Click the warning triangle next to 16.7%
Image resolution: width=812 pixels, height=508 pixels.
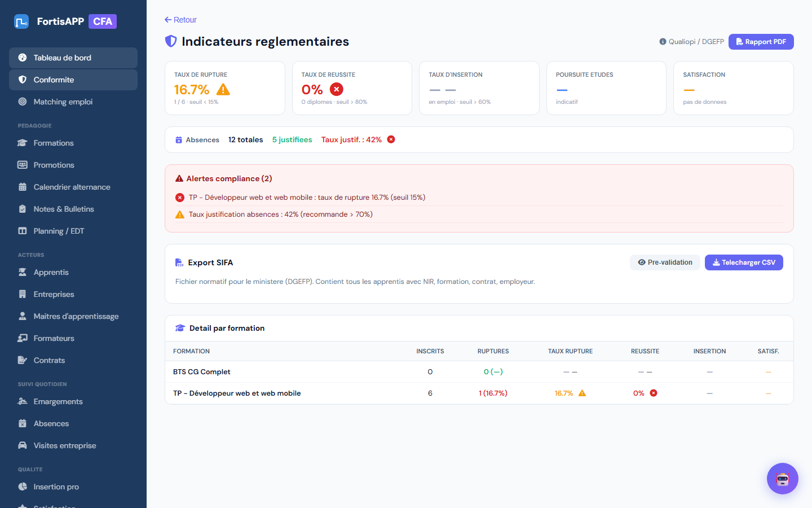223,89
